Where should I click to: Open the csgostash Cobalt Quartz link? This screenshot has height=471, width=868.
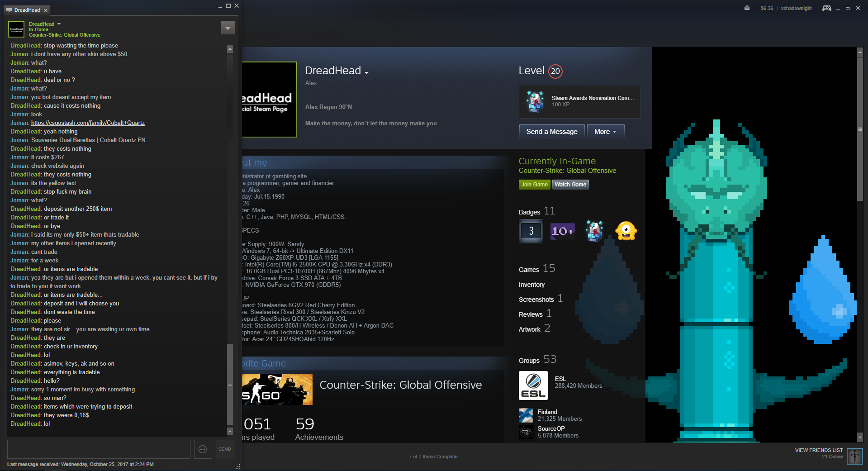(88, 123)
